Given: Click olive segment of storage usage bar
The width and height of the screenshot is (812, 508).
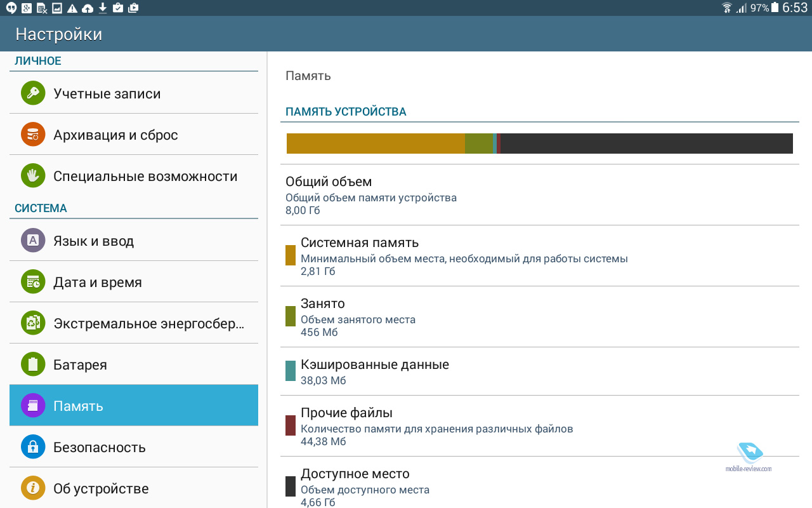Looking at the screenshot, I should 479,144.
